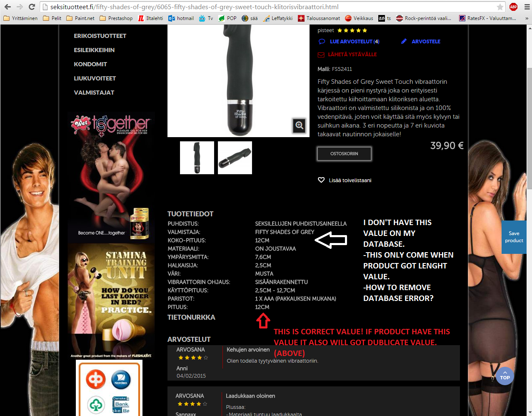This screenshot has width=532, height=416.
Task: Click 'Kehujen arvoinen' review title
Action: 248,350
